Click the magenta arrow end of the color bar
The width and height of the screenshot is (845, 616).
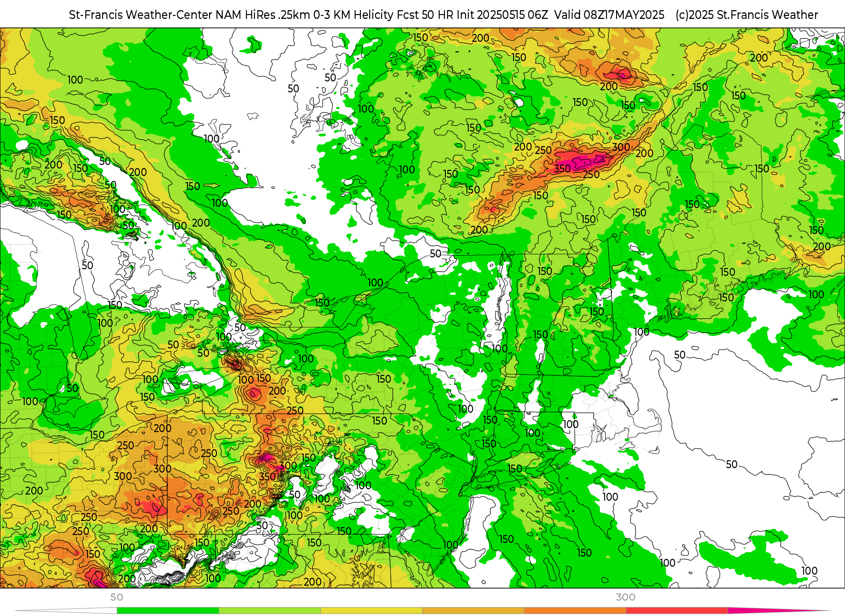[x=778, y=611]
